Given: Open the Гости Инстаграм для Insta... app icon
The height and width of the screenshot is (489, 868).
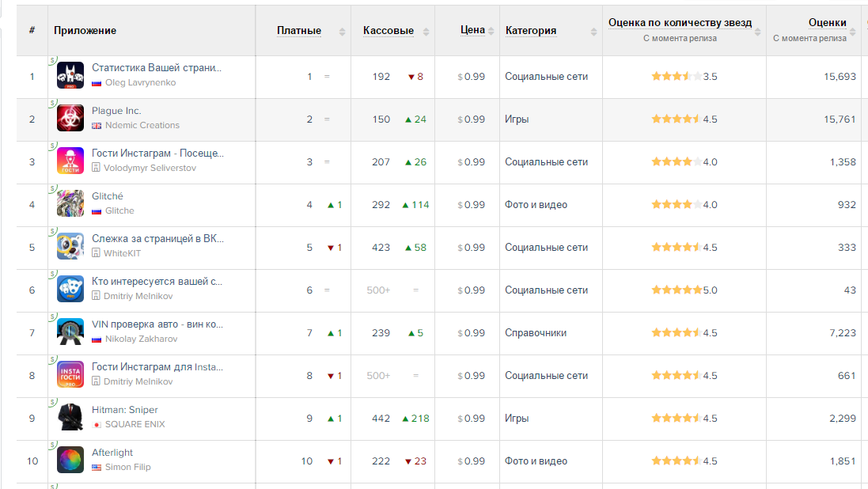Looking at the screenshot, I should coord(70,374).
